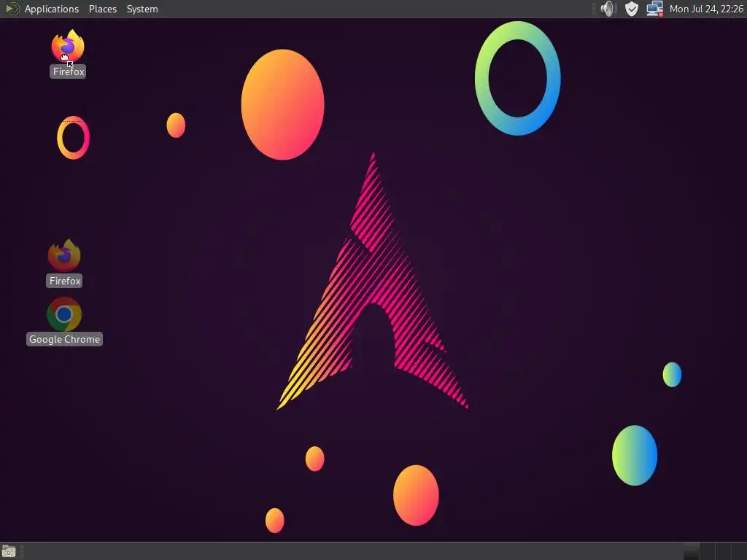The height and width of the screenshot is (560, 747).
Task: Open the shield security tray icon
Action: click(631, 9)
